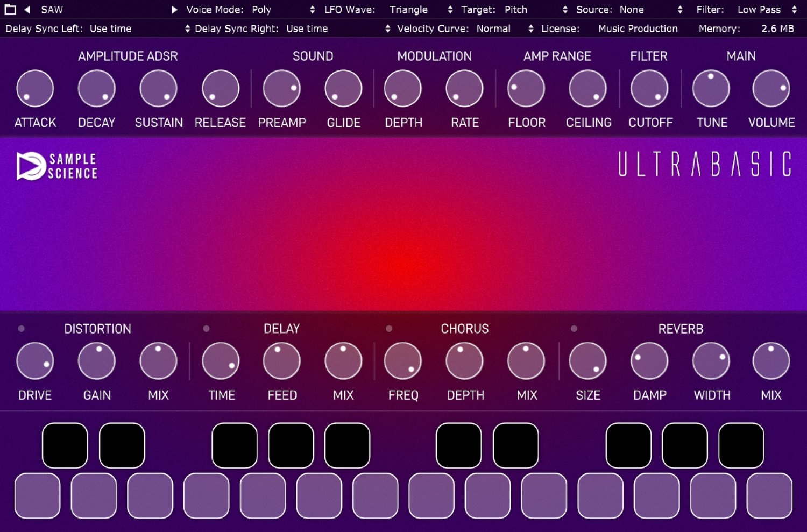Viewport: 807px width, 532px height.
Task: Click the GLIDE knob
Action: pyautogui.click(x=343, y=89)
